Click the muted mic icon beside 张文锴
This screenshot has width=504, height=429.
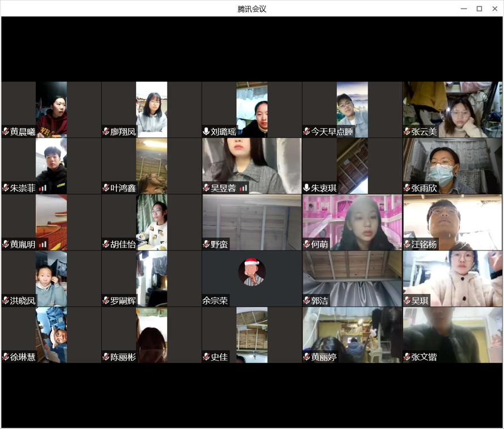[407, 357]
